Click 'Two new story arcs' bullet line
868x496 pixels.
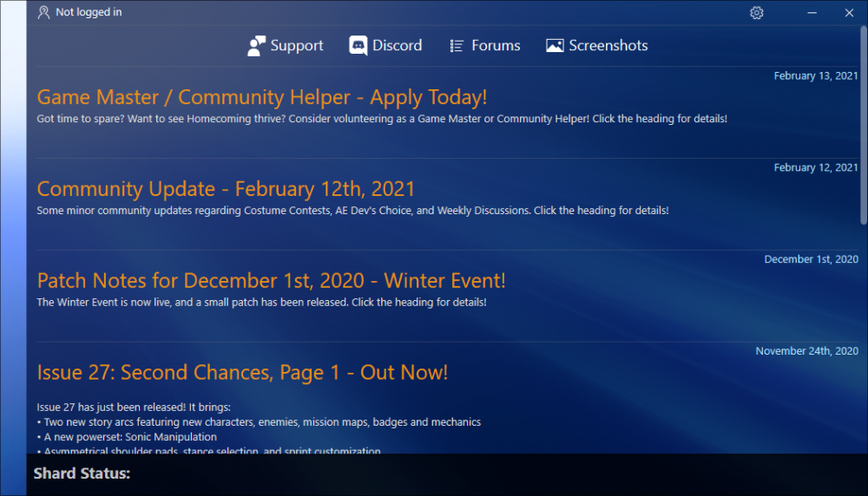[259, 422]
